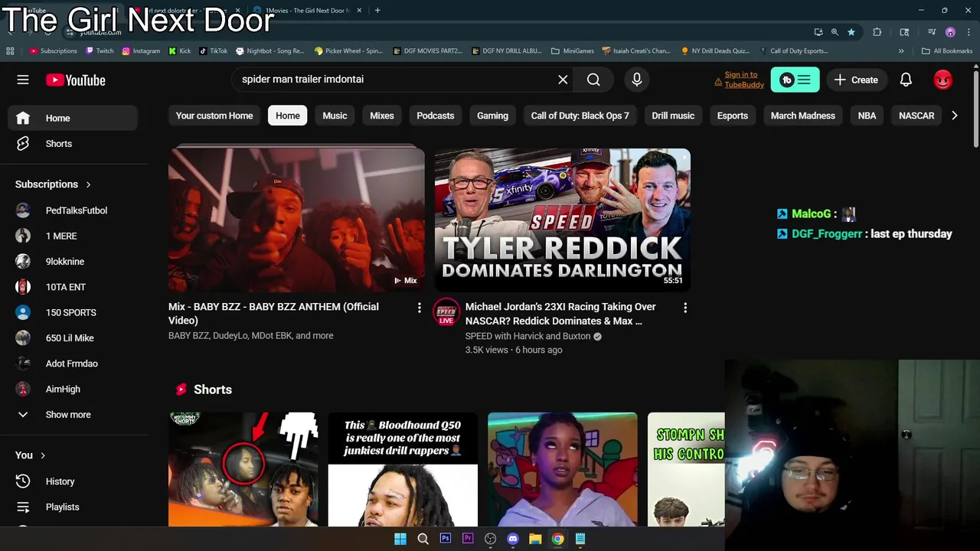The width and height of the screenshot is (980, 551).
Task: Open SPEED with Harvick and Buxton channel
Action: (x=528, y=336)
